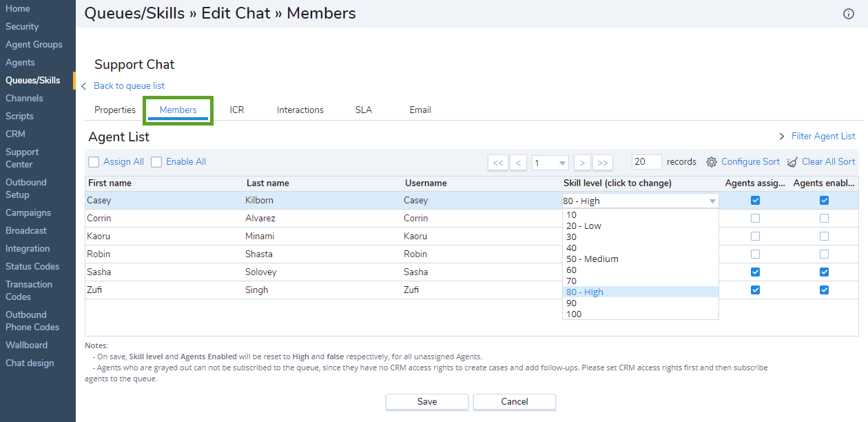
Task: Open the ICR tab
Action: pos(237,110)
